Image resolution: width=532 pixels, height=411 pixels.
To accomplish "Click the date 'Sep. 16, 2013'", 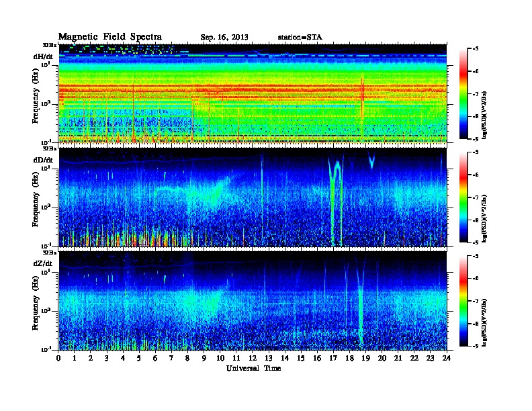I will (224, 38).
